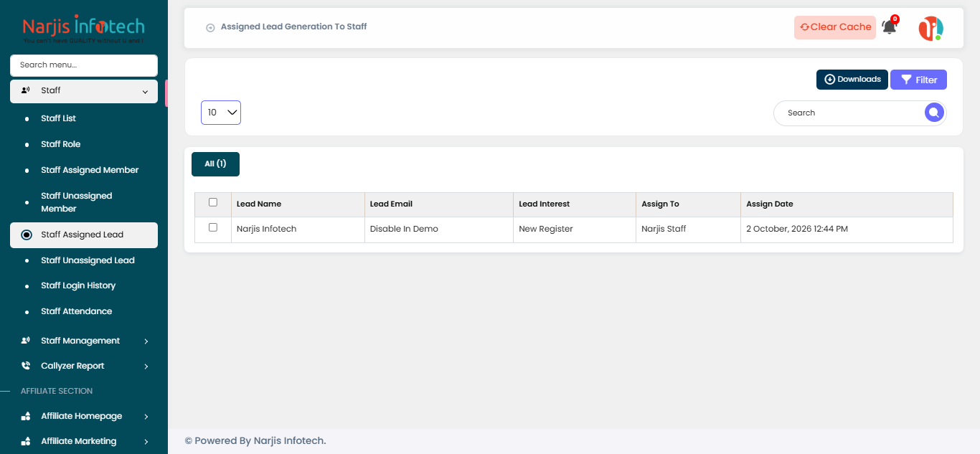The height and width of the screenshot is (454, 980).
Task: Click the arrow icon beside page title
Action: pos(210,27)
